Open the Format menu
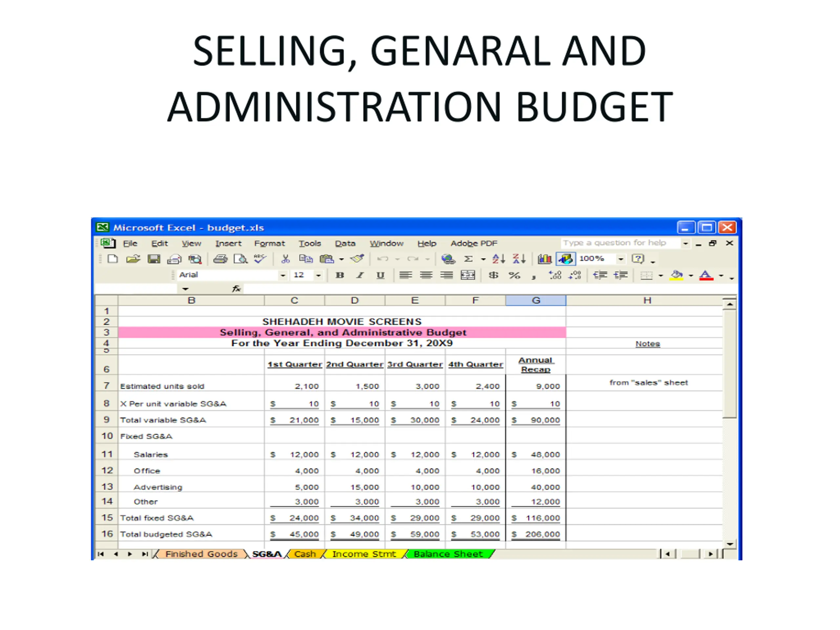 [x=269, y=243]
